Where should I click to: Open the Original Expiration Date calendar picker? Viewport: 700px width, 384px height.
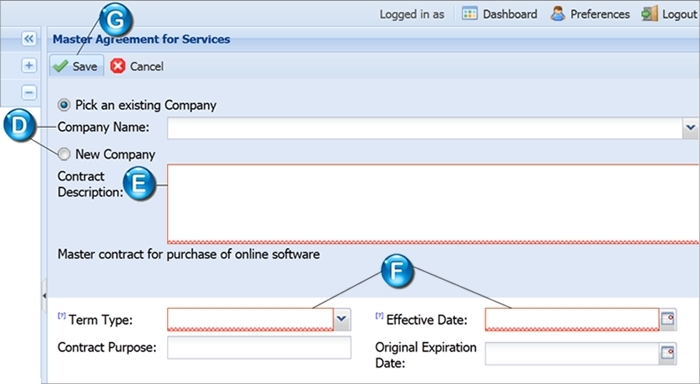[668, 353]
